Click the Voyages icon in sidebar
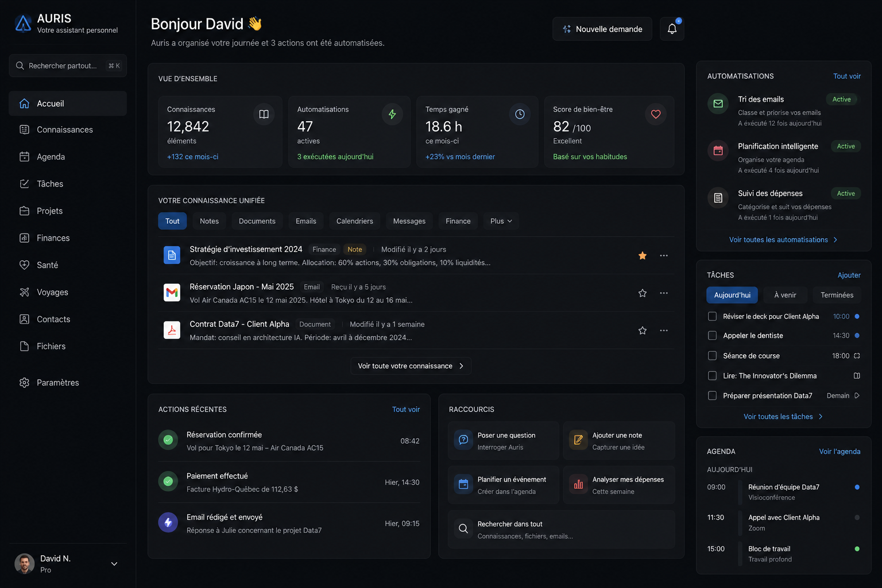The image size is (882, 588). click(24, 292)
